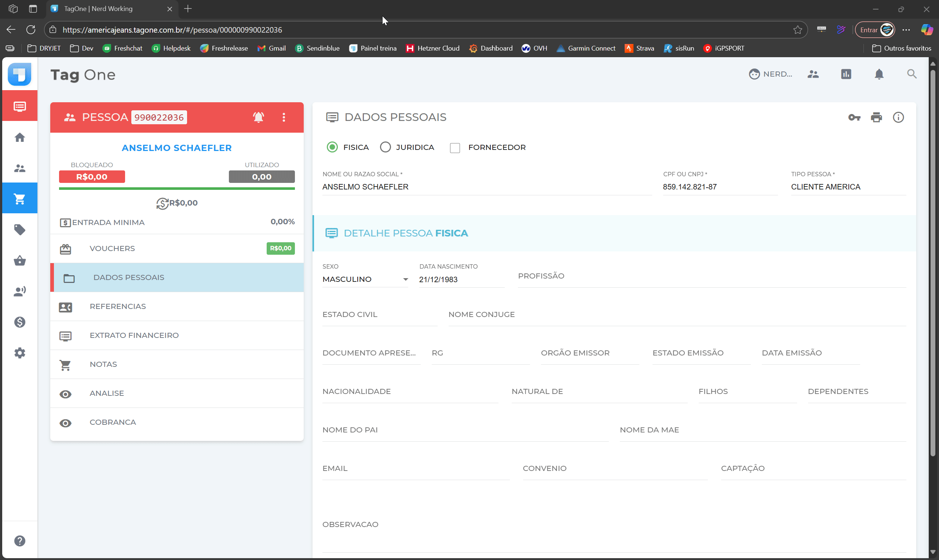Open the ESTADO CIVIL field dropdown
Viewport: 939px width, 560px height.
pyautogui.click(x=379, y=315)
